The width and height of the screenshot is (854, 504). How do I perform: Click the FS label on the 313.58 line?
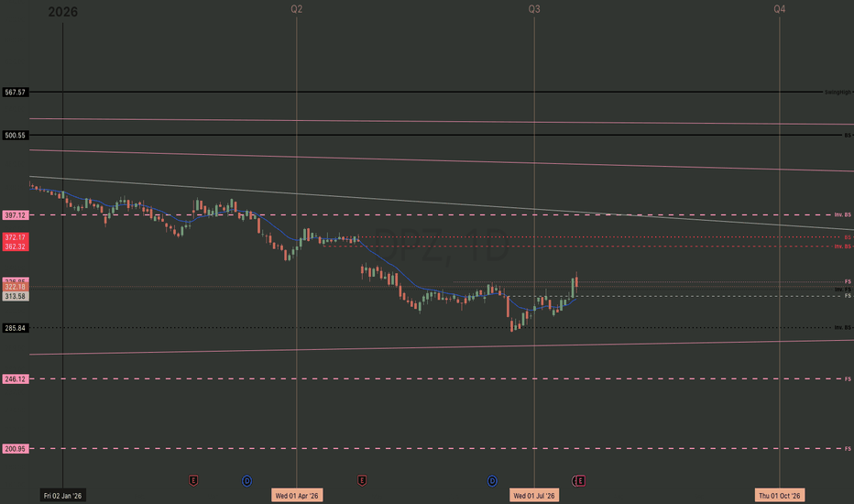point(848,296)
